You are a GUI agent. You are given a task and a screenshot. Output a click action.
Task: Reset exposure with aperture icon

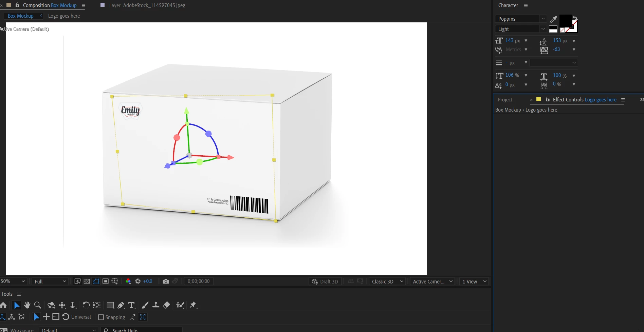[x=138, y=281]
